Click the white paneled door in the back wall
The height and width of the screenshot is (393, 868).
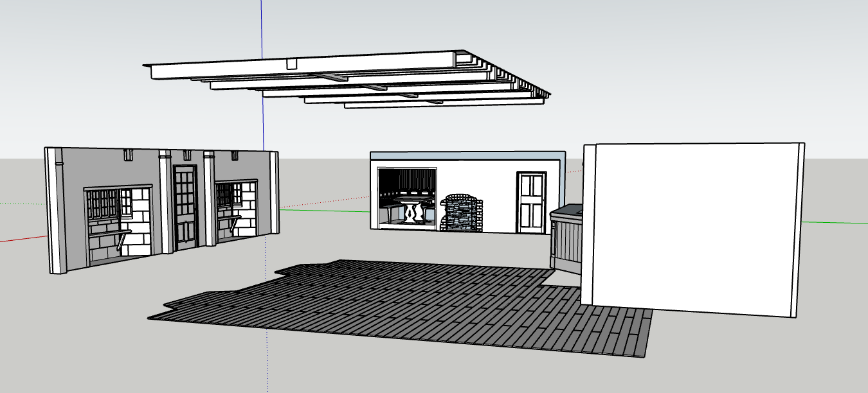[532, 202]
